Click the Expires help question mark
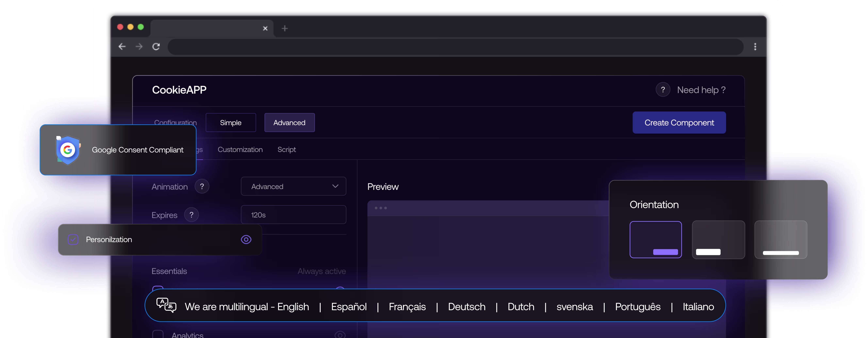Screen dimensions: 868x338 (191, 214)
